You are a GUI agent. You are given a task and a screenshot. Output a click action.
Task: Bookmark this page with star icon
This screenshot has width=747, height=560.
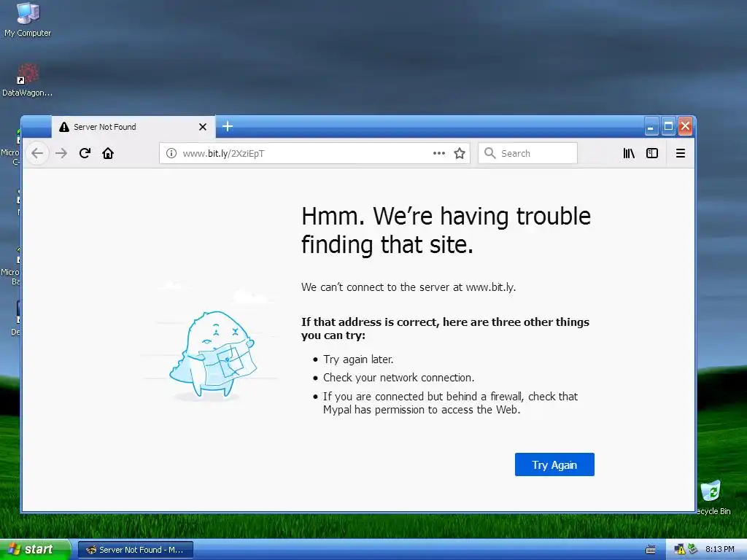tap(460, 153)
